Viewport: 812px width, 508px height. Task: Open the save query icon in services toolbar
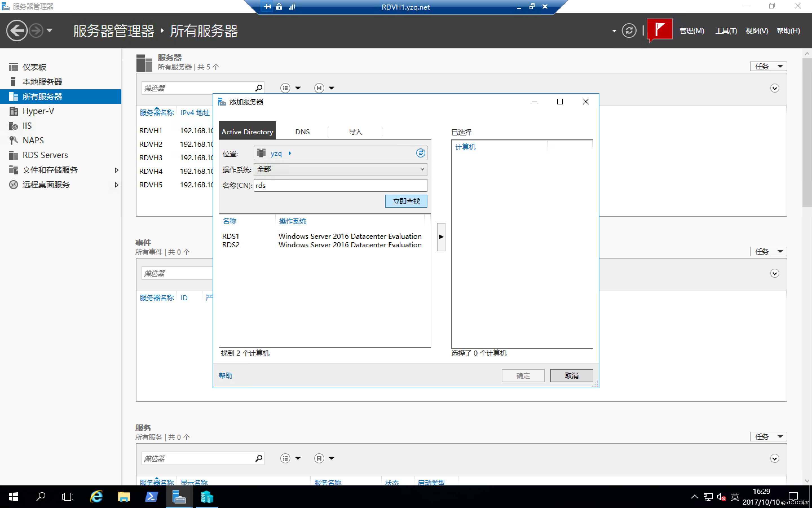click(319, 458)
